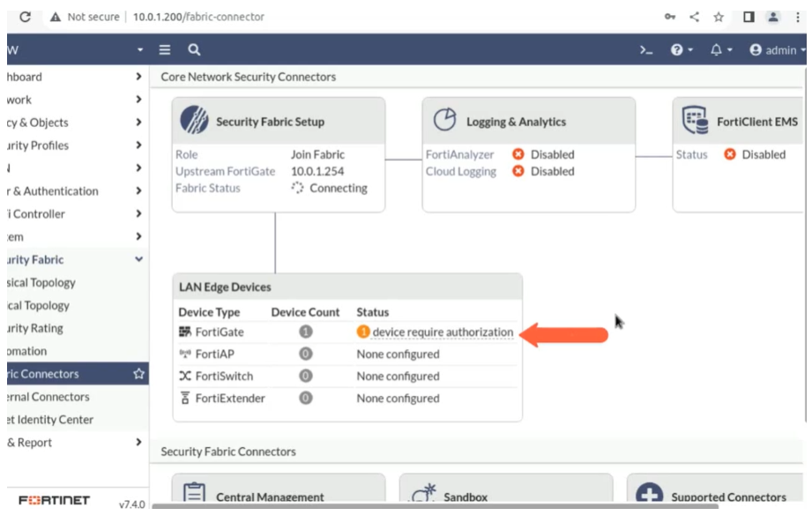The width and height of the screenshot is (812, 523).
Task: Click the FortiSwitch device type icon
Action: click(x=185, y=376)
